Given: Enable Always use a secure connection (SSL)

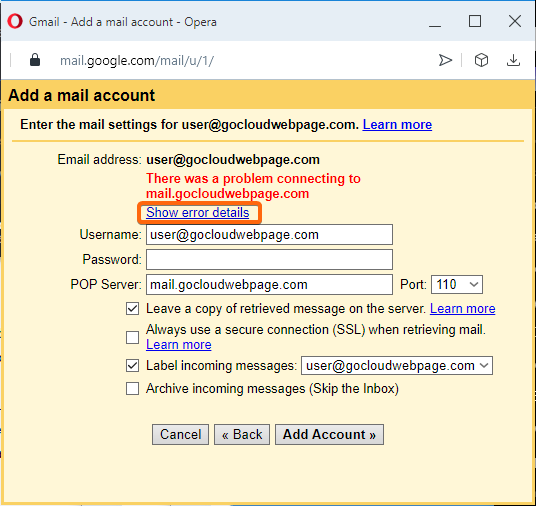Looking at the screenshot, I should click(x=132, y=337).
